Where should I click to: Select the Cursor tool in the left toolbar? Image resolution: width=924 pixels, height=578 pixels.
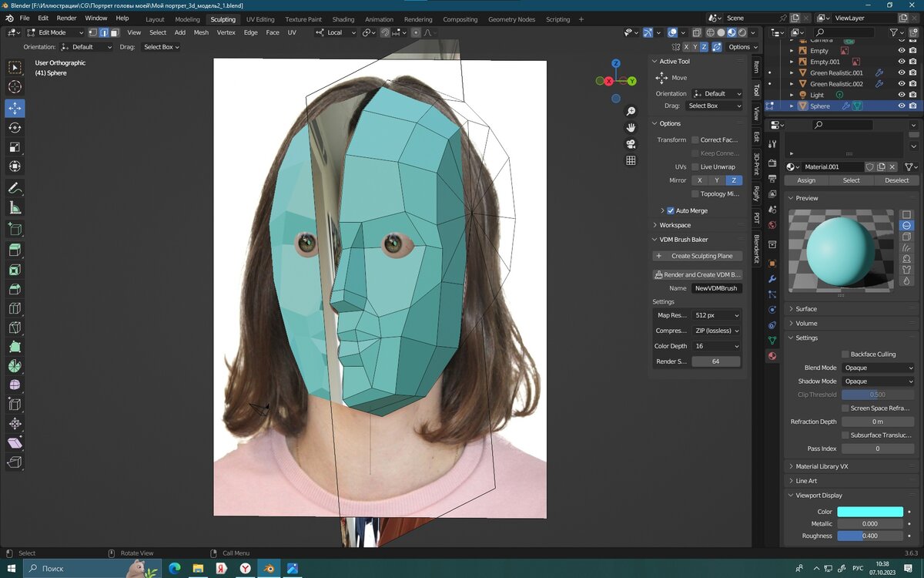[15, 87]
